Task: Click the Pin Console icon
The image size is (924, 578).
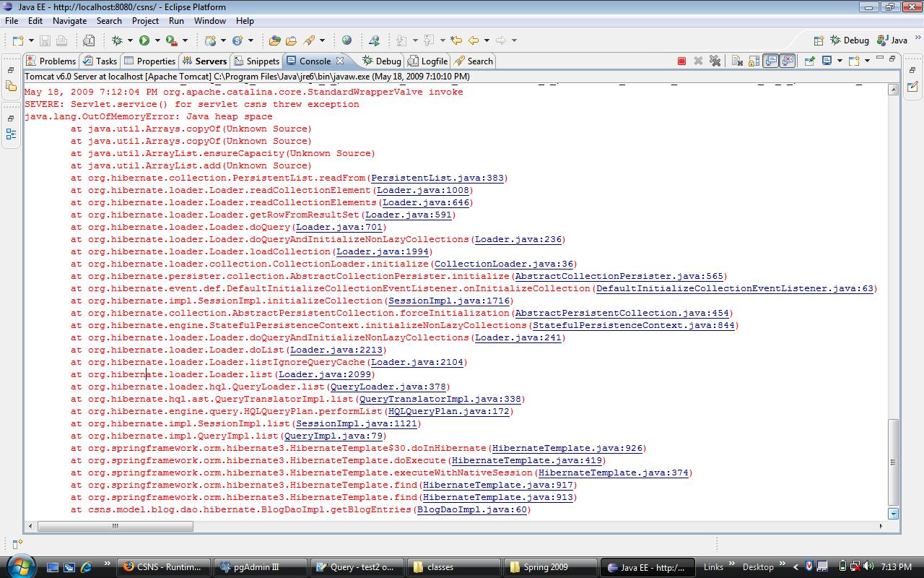Action: coord(809,61)
